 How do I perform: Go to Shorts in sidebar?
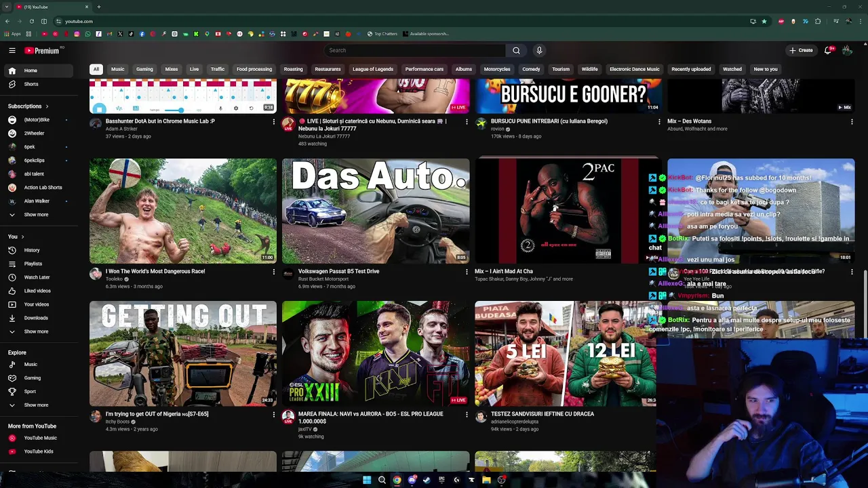click(31, 84)
